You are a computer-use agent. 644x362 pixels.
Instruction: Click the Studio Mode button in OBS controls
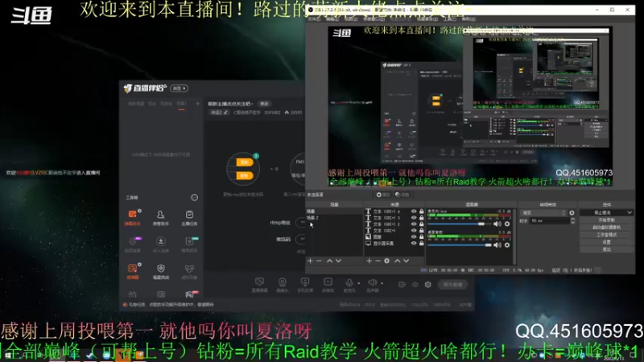[x=606, y=235]
